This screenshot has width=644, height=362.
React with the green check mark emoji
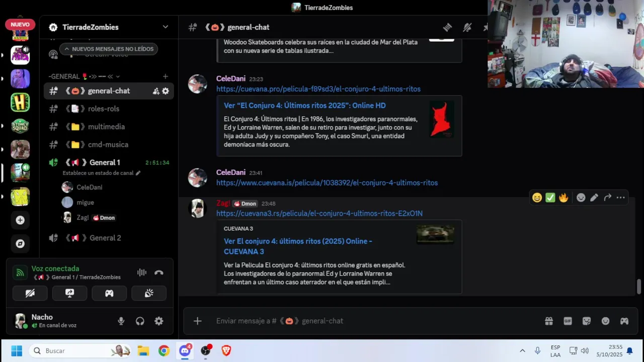550,198
